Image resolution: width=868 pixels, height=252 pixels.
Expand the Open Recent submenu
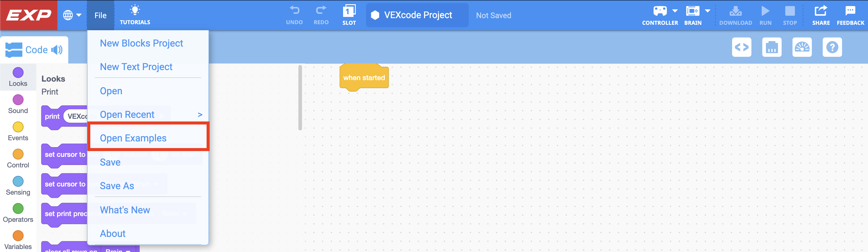coord(201,115)
